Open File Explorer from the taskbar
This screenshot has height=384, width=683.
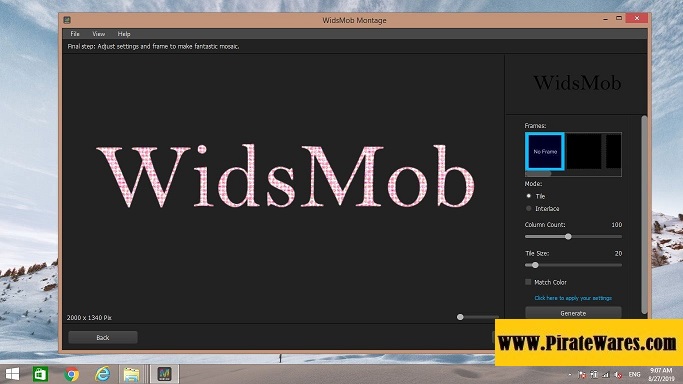coord(132,374)
